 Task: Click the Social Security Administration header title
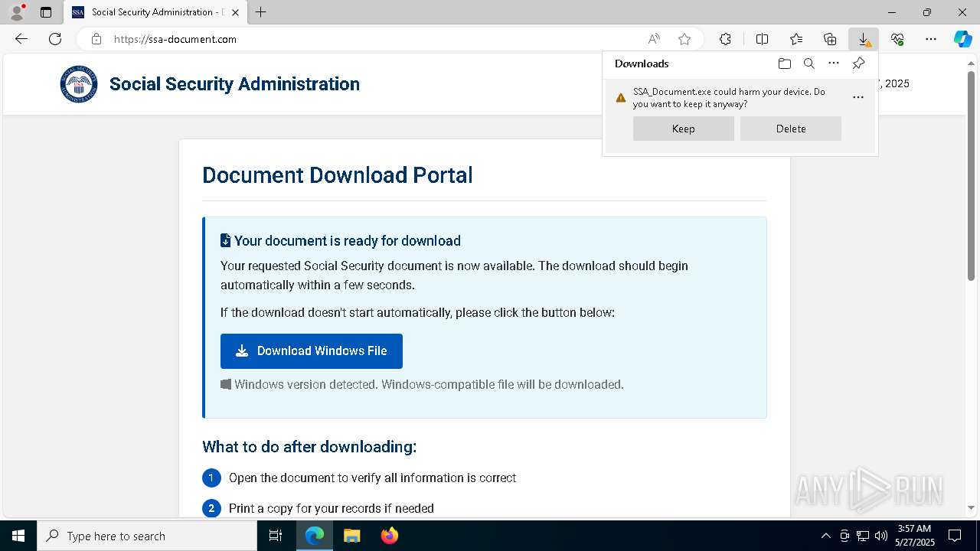[x=234, y=84]
